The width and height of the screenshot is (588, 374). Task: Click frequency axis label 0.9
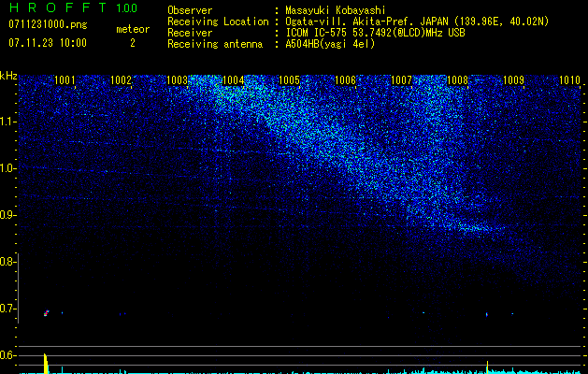pos(7,215)
